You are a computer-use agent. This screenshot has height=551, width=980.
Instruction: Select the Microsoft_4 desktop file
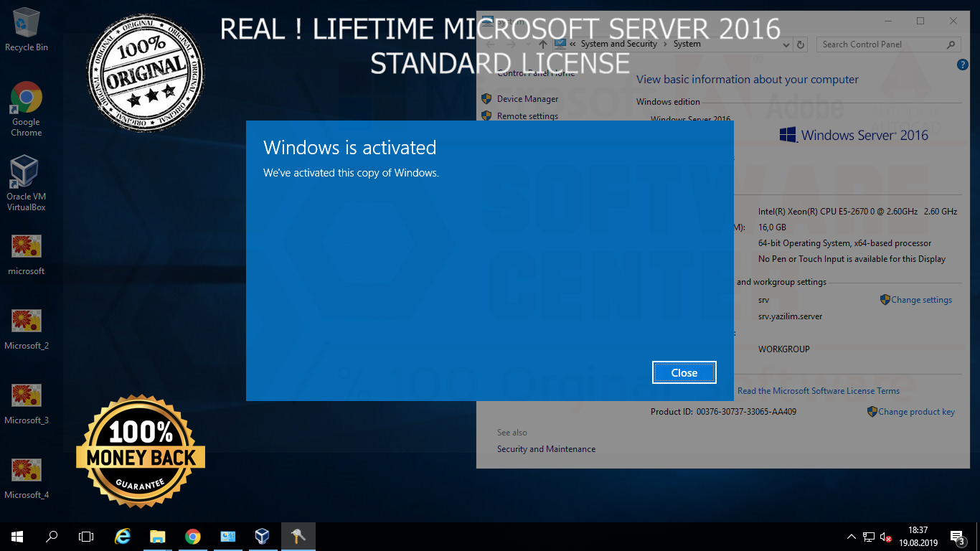27,479
